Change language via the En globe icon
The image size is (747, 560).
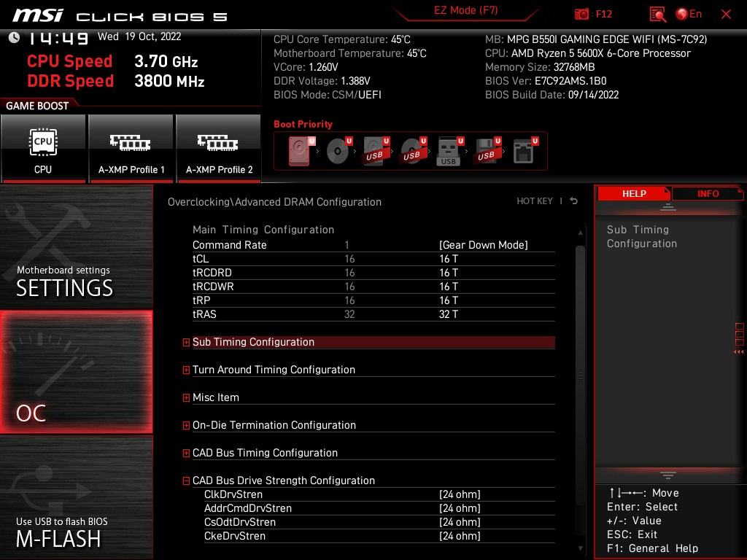click(689, 14)
